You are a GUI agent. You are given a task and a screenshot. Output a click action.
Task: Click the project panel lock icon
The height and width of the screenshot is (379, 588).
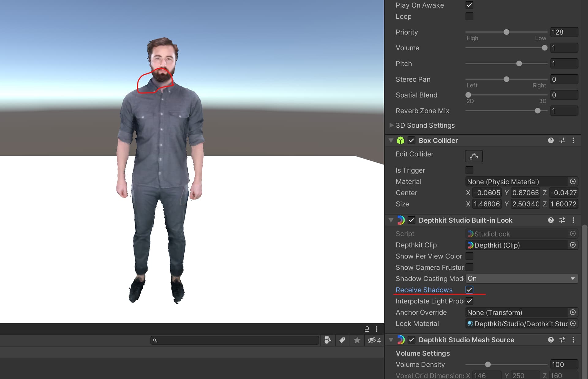pos(367,329)
